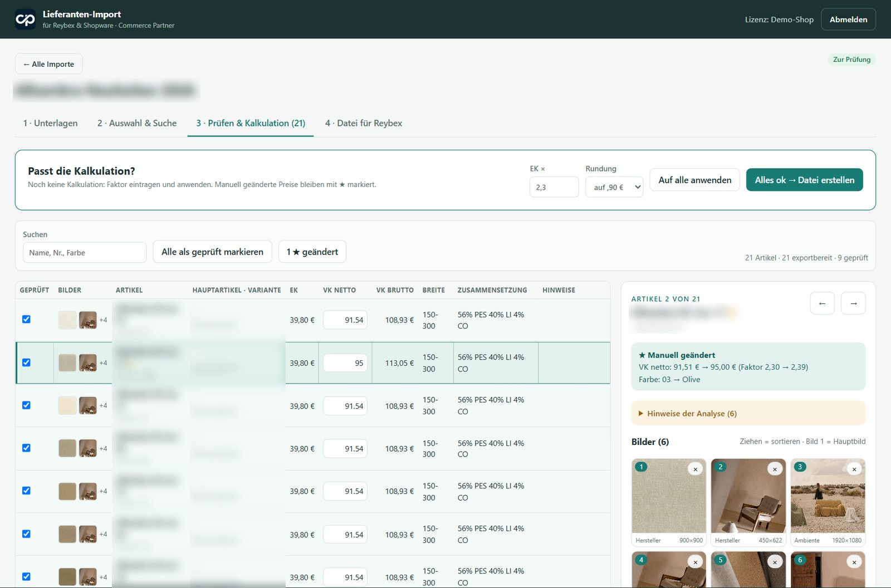Remove image 2 with its X icon

click(775, 469)
